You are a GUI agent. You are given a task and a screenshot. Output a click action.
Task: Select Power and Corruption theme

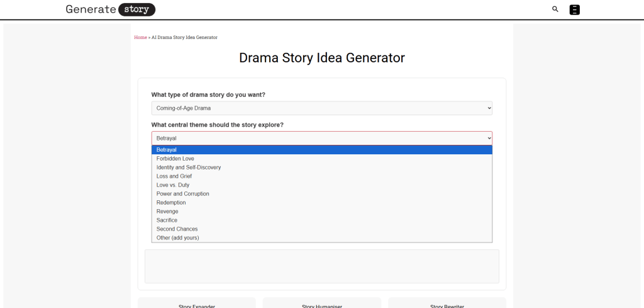click(183, 194)
